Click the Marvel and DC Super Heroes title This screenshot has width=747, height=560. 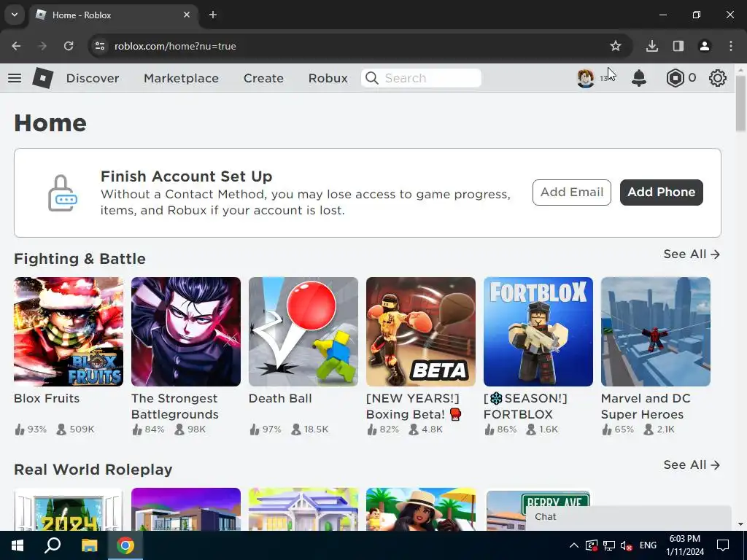coord(646,406)
